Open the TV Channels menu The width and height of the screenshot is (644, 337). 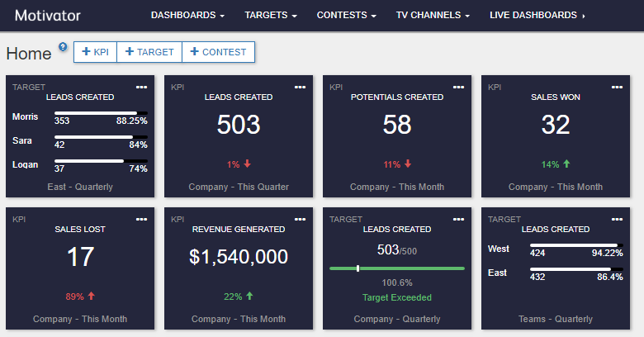pos(433,16)
